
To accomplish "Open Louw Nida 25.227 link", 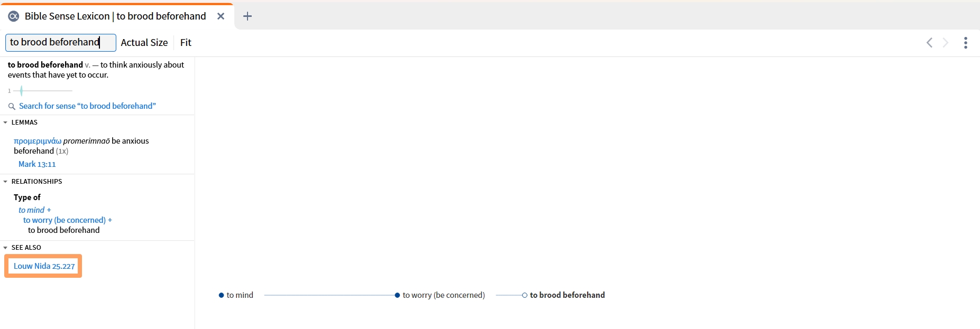I will coord(44,266).
